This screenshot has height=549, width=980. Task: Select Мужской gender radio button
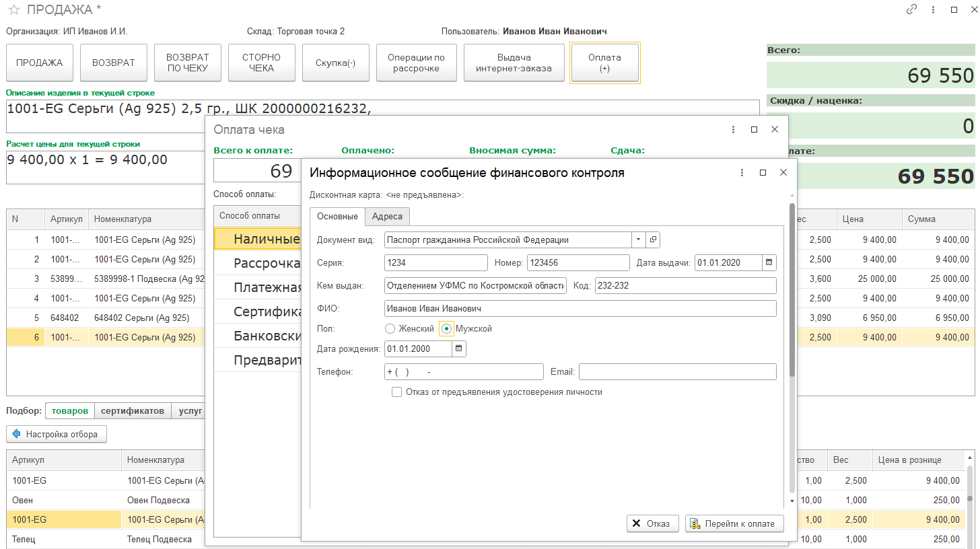[446, 329]
